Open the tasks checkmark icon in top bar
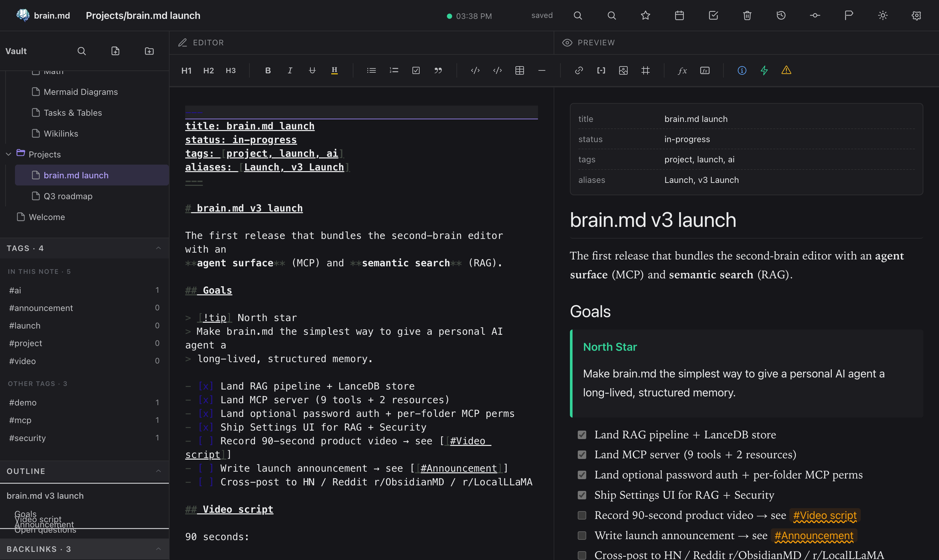The width and height of the screenshot is (939, 560). (713, 15)
